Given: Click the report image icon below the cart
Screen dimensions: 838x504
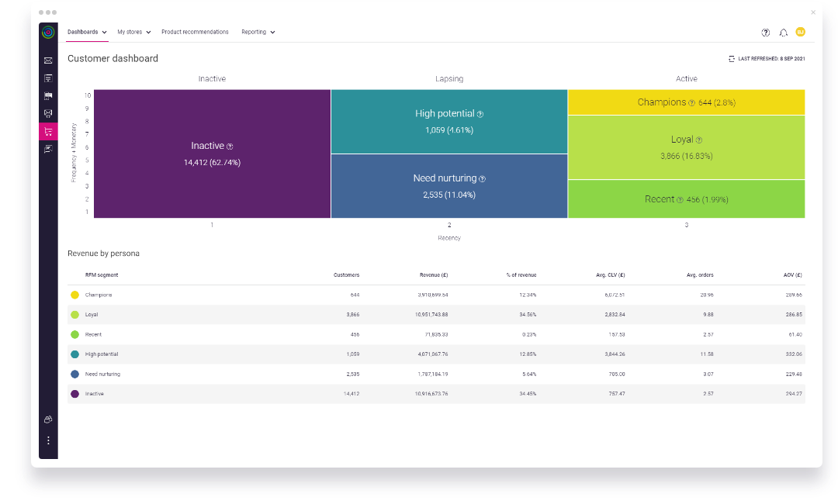Looking at the screenshot, I should (48, 148).
